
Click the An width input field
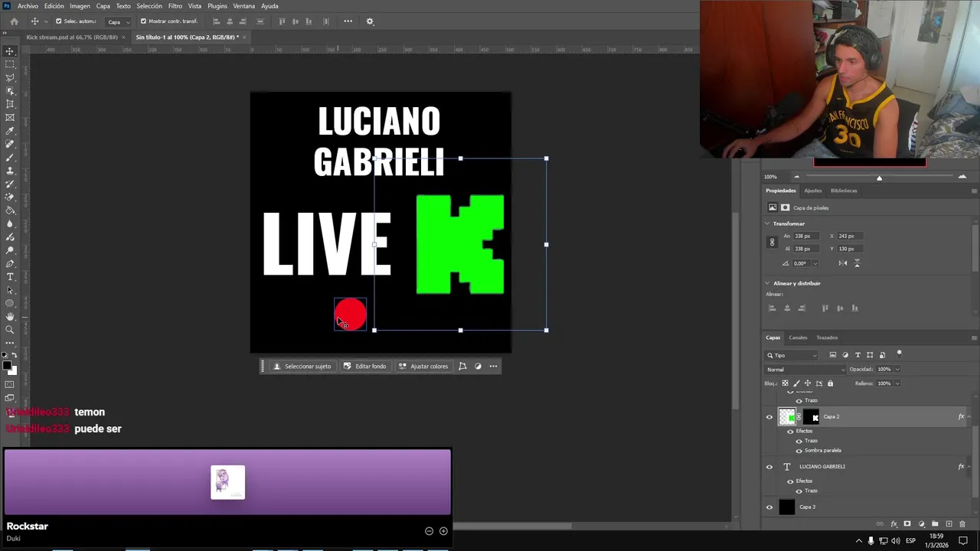click(805, 236)
